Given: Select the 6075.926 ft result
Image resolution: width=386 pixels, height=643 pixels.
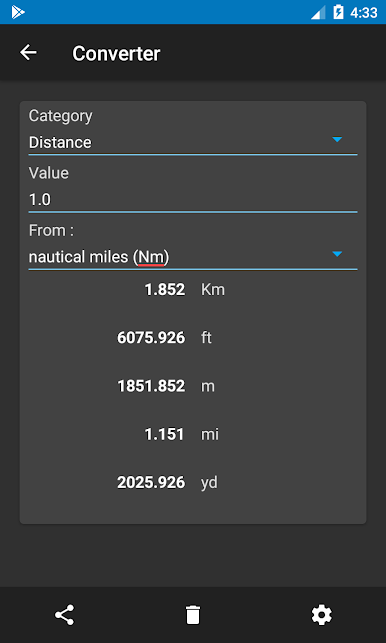Looking at the screenshot, I should pyautogui.click(x=164, y=338).
